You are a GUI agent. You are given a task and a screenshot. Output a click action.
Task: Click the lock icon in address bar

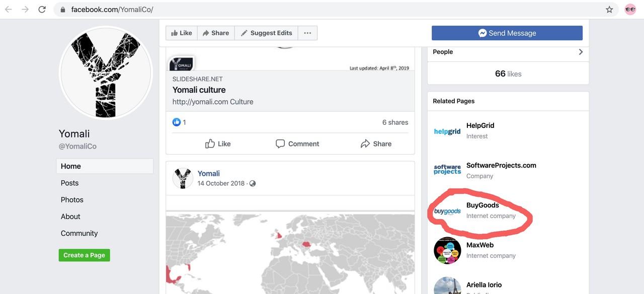coord(63,10)
